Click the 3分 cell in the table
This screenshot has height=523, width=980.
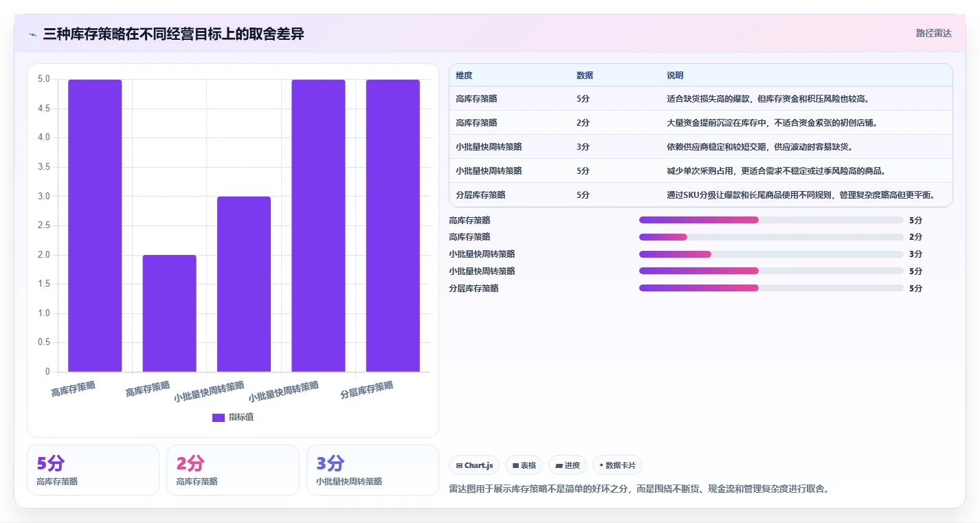click(x=583, y=147)
